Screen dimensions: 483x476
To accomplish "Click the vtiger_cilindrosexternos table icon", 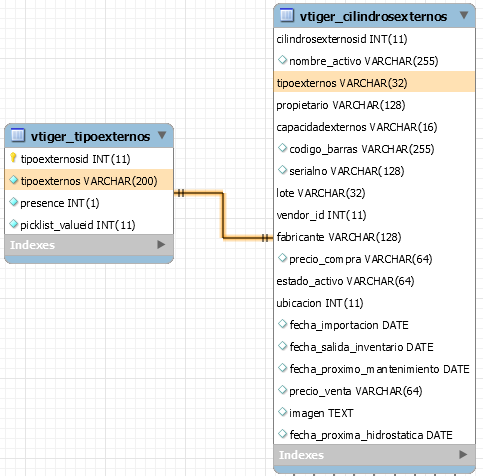I will (287, 15).
